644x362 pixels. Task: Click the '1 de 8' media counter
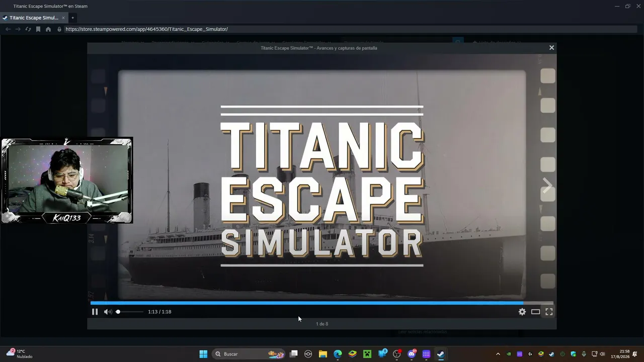[x=322, y=324]
